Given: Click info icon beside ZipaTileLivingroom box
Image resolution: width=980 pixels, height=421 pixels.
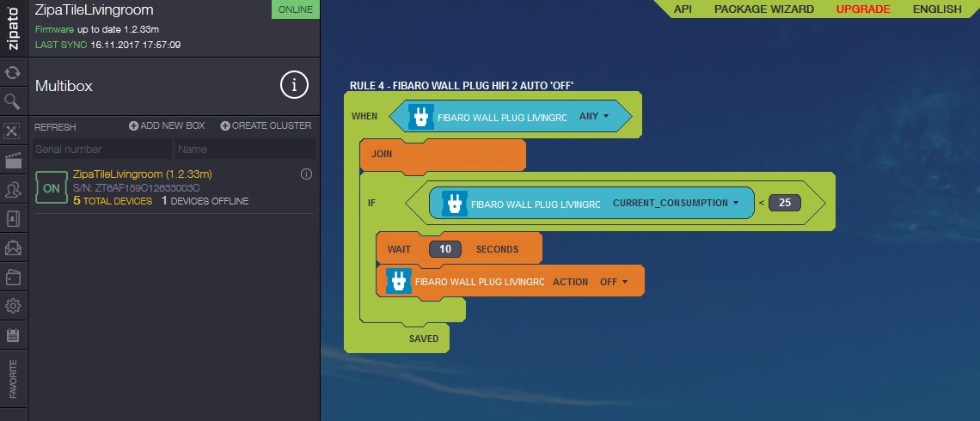Looking at the screenshot, I should pyautogui.click(x=306, y=174).
